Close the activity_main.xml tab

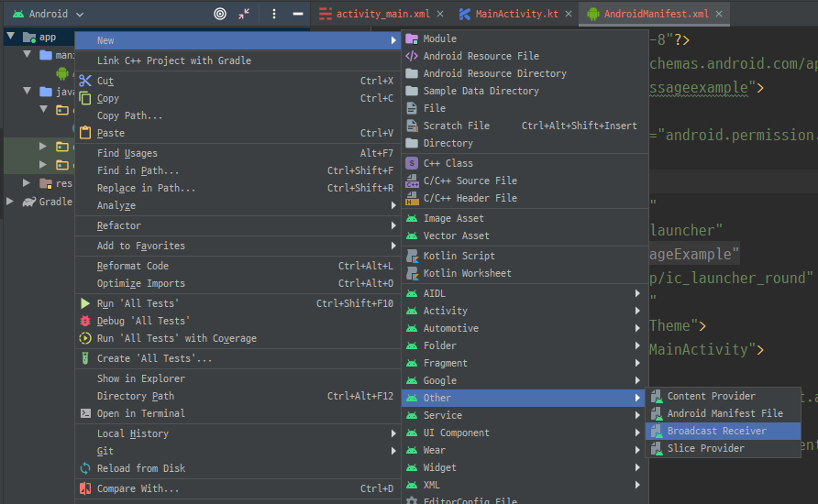point(440,14)
